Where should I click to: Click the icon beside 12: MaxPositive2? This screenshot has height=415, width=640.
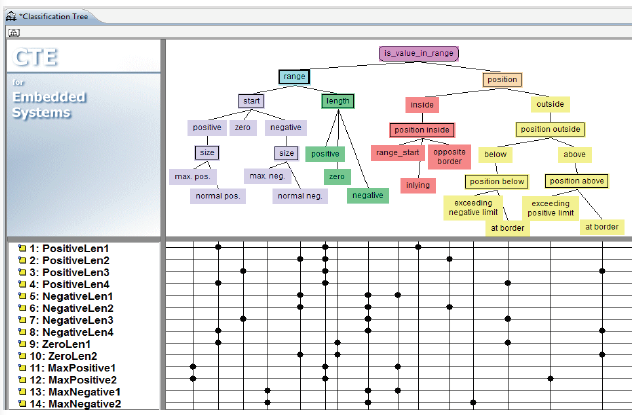(22, 379)
